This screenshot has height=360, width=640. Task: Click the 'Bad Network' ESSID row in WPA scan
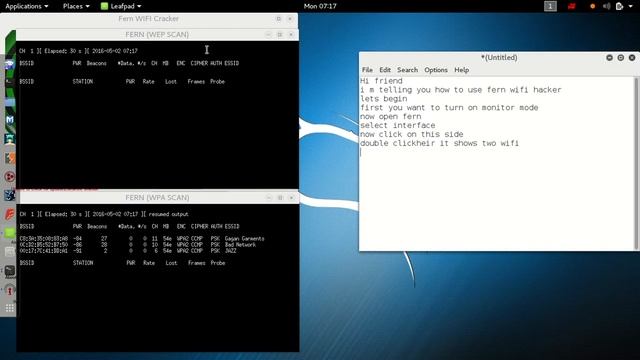click(x=138, y=244)
